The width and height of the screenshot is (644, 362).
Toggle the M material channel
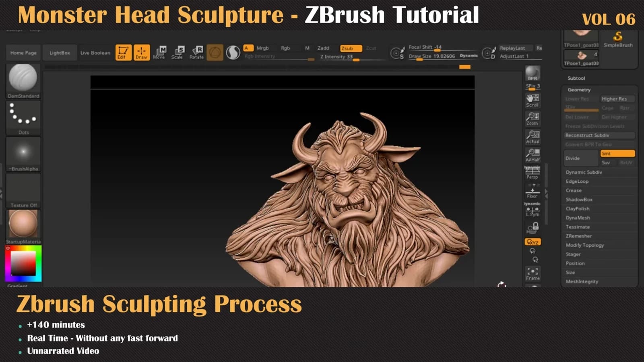point(307,48)
